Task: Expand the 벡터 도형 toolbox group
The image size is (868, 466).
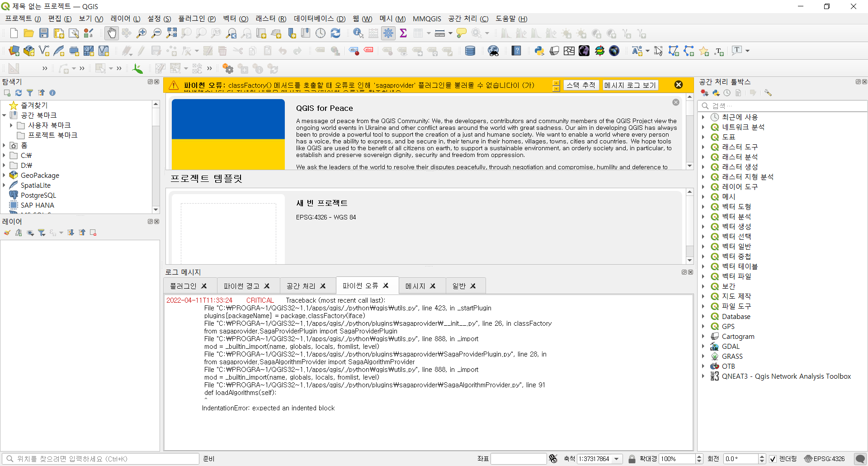Action: tap(703, 207)
